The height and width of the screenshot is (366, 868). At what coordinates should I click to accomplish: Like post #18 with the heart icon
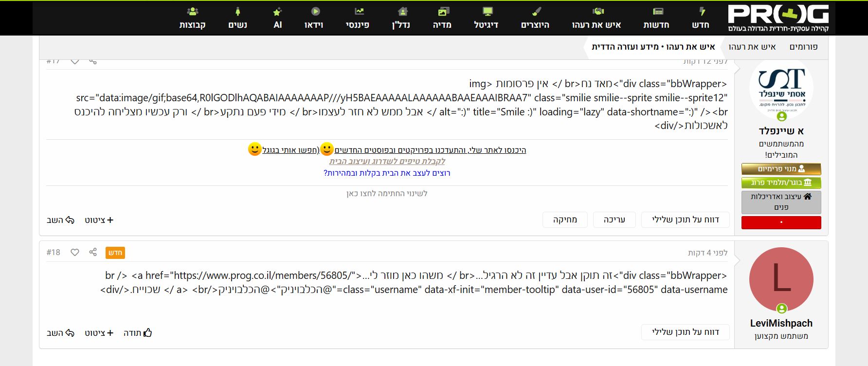[x=75, y=252]
